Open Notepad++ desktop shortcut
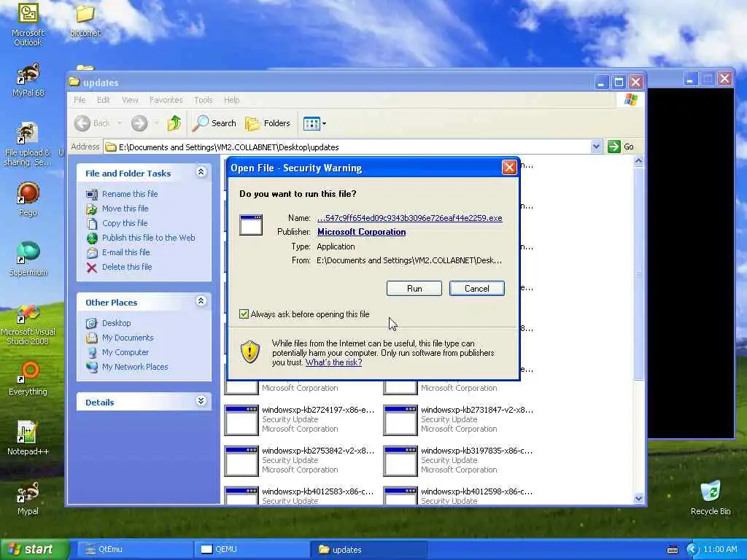 (x=28, y=438)
